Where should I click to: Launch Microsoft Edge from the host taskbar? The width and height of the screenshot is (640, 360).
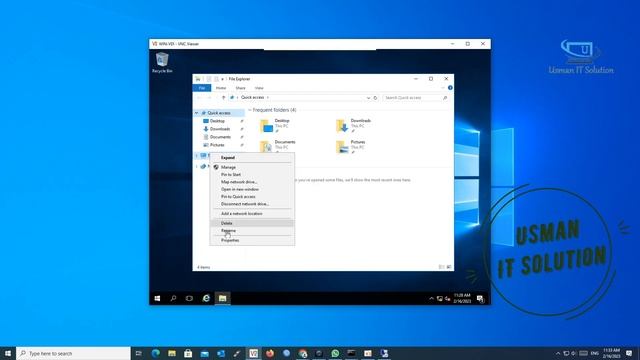click(156, 353)
